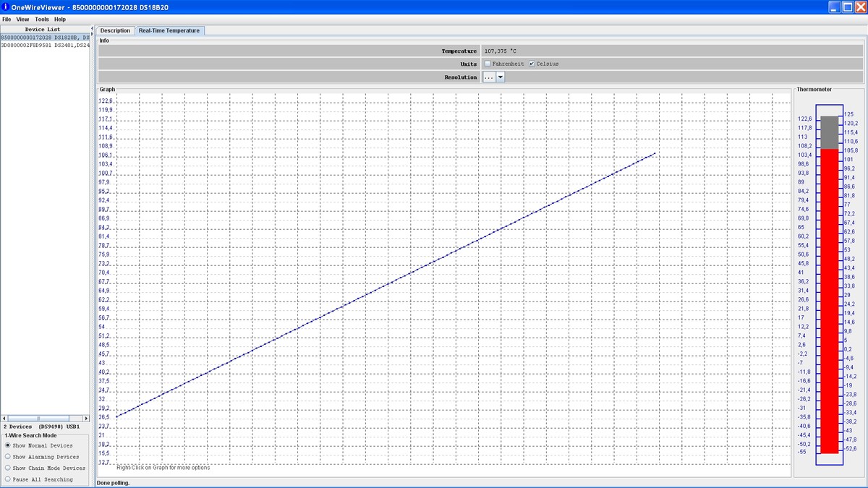
Task: Click device list scrollbar left arrow
Action: (x=4, y=419)
